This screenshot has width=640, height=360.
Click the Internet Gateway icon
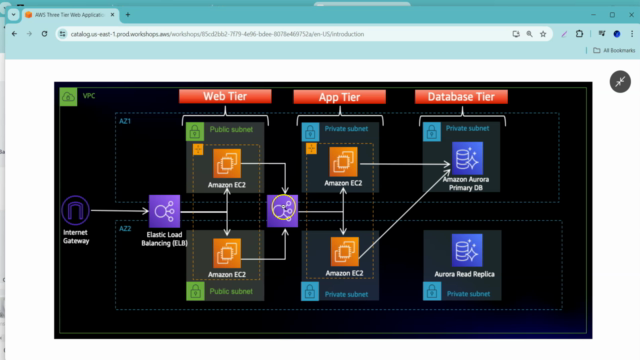pyautogui.click(x=76, y=210)
